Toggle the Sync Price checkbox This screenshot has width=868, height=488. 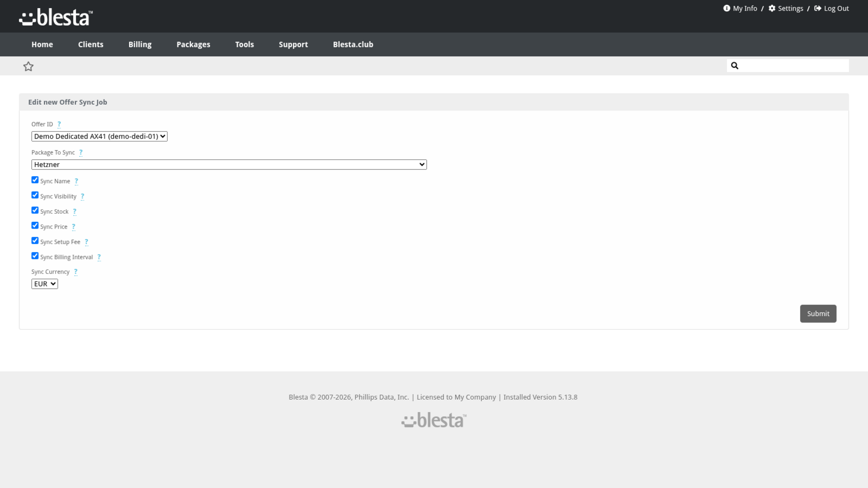coord(35,225)
